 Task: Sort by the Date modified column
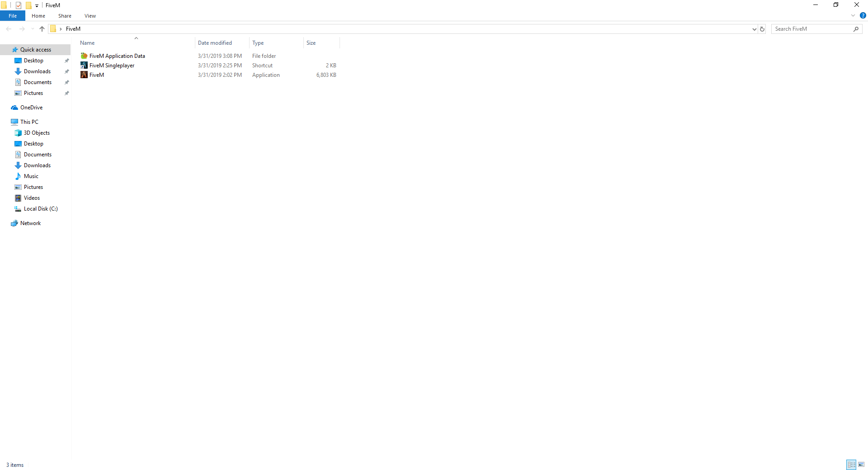tap(222, 43)
